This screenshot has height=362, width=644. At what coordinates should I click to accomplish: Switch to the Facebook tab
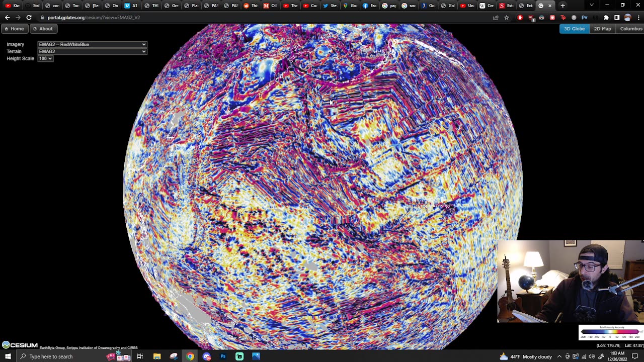coord(369,6)
